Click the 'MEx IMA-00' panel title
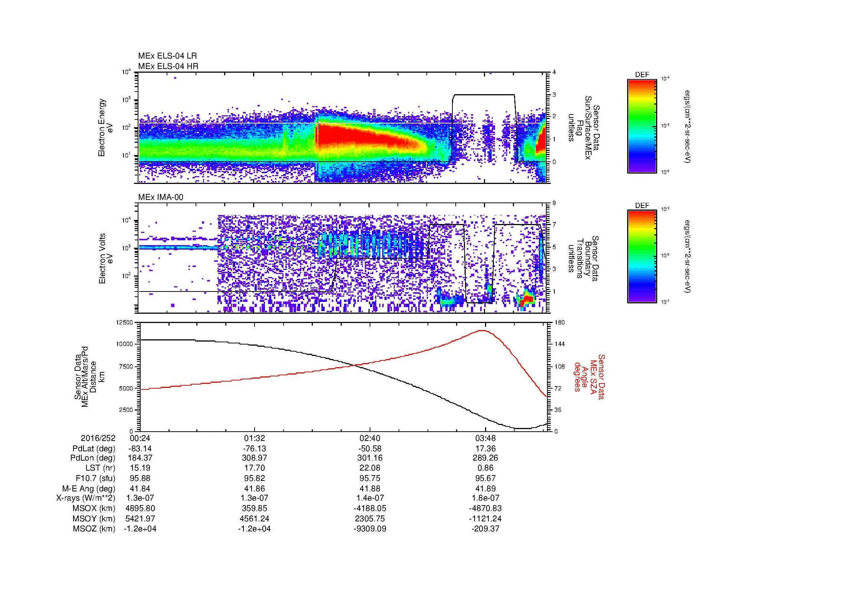Viewport: 868px width, 613px height. 160,197
